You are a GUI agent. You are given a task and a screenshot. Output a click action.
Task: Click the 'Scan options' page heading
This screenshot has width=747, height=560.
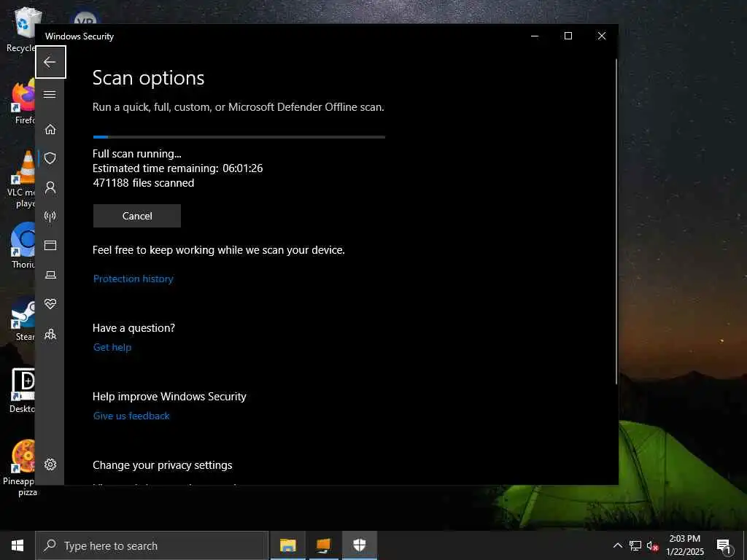148,78
